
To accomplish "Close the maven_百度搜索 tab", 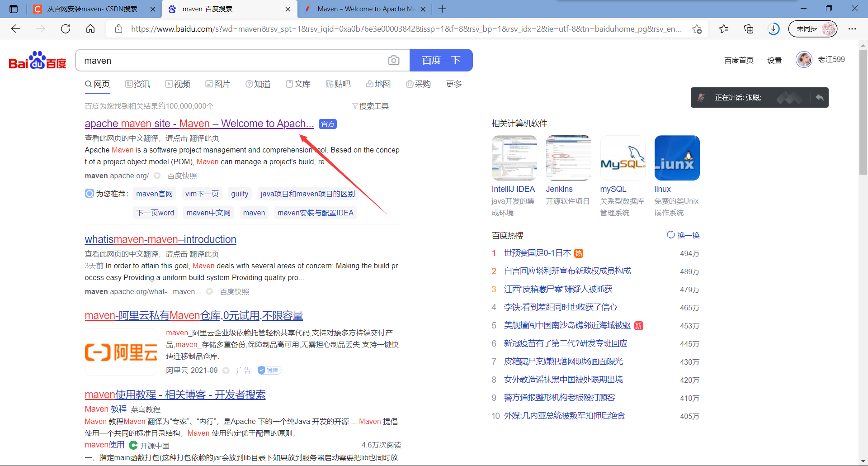I will 288,9.
